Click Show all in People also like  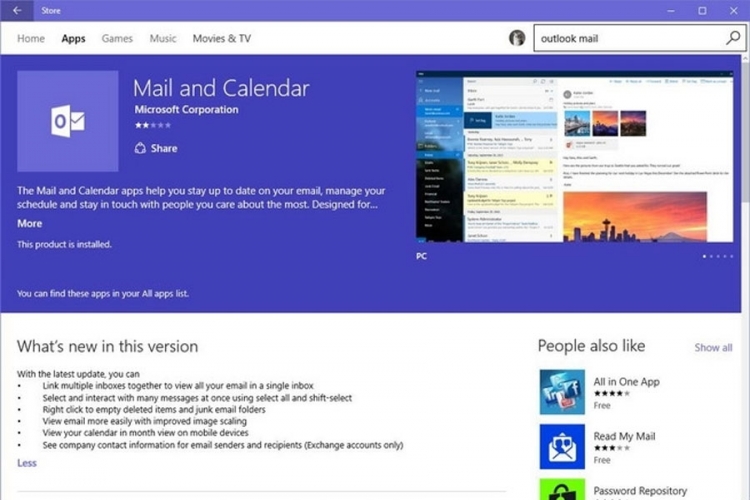713,347
